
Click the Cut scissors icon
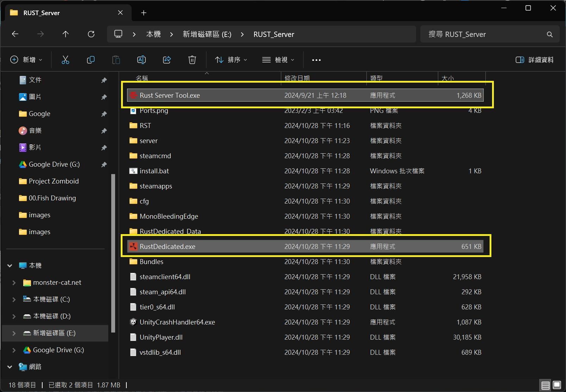tap(65, 60)
